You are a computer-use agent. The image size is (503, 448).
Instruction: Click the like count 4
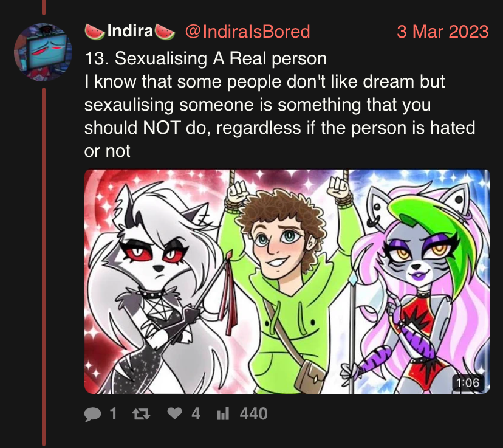pos(196,414)
